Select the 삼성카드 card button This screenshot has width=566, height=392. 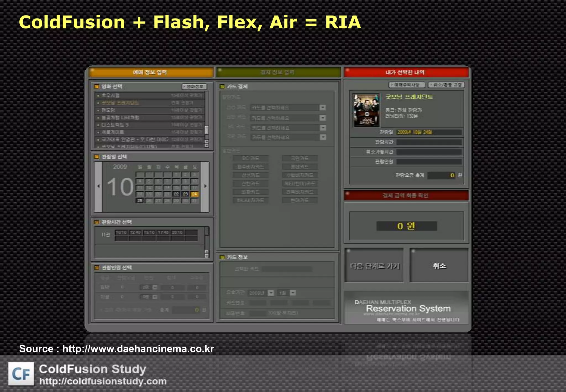(251, 175)
